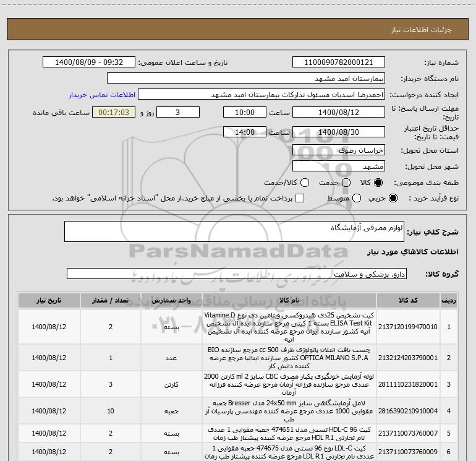Image resolution: width=476 pixels, height=461 pixels.
Task: Click the جزئیات اطلاعات نیاز header title
Action: coord(422,30)
